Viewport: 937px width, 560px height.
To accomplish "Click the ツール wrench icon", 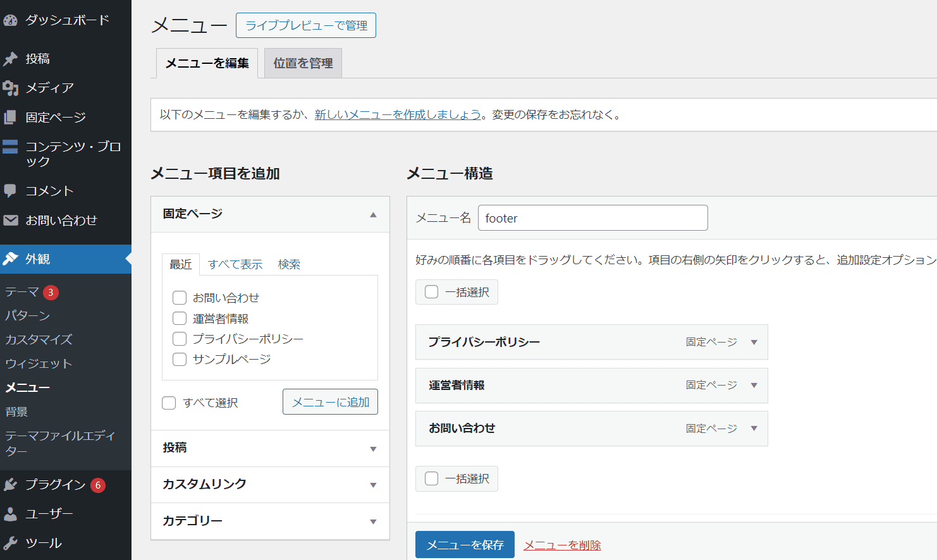I will [x=10, y=543].
